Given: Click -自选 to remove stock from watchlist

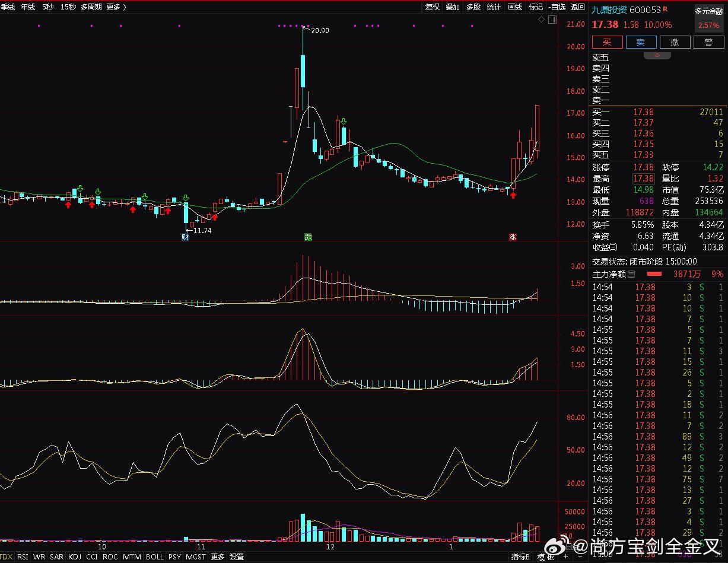Looking at the screenshot, I should [x=557, y=7].
